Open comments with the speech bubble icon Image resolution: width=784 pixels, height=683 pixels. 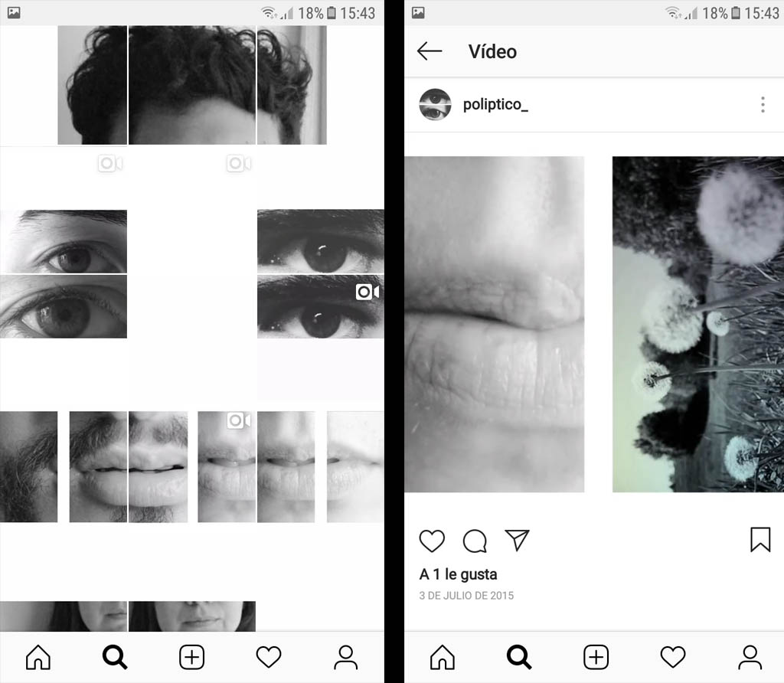tap(475, 541)
